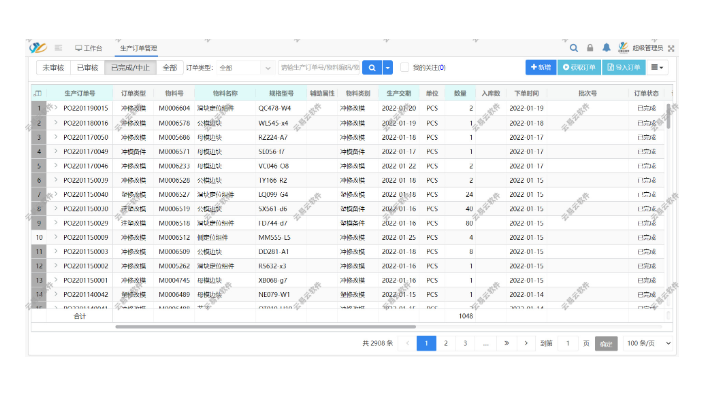Viewport: 704px width, 396px height.
Task: Toggle the sidebar menu hamburger icon
Action: tap(58, 48)
